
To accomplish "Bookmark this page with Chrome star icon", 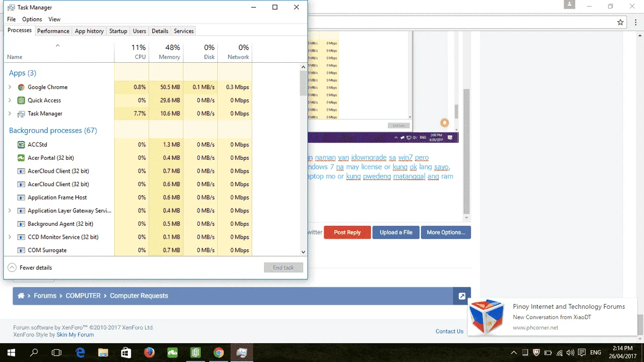I will 620,23.
